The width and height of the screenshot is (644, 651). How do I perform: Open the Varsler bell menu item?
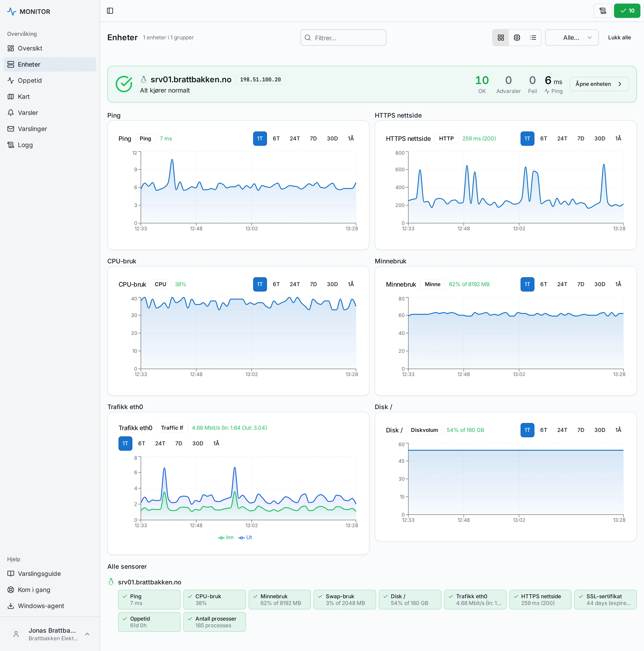[50, 112]
